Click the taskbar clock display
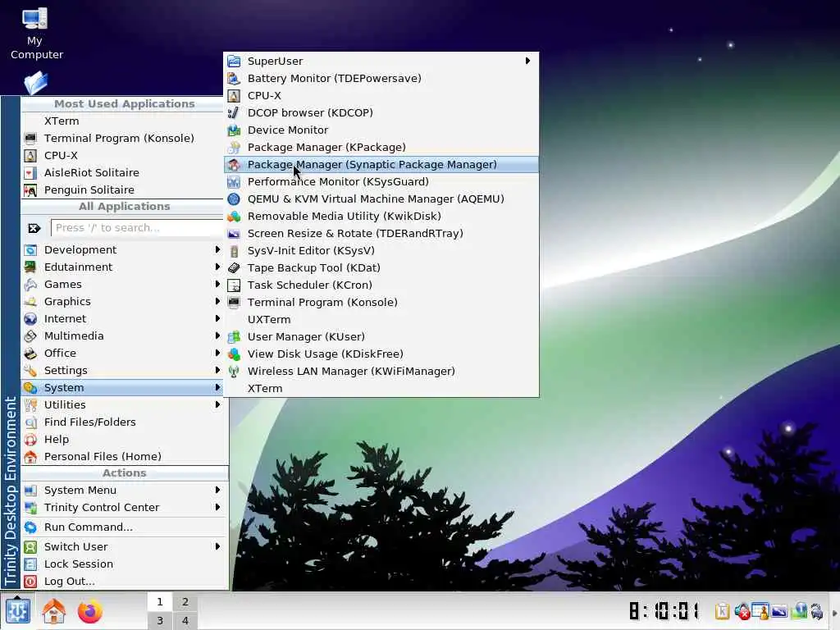Viewport: 840px width, 630px height. click(664, 610)
